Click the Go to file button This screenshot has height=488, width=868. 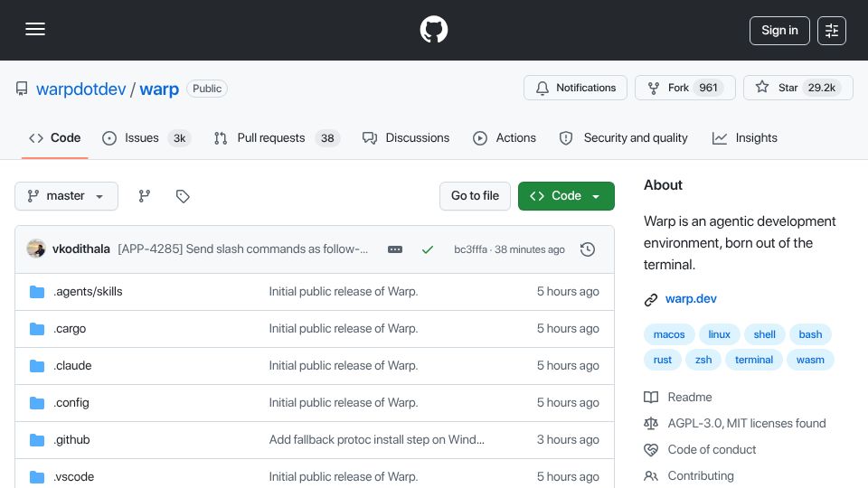[x=475, y=196]
